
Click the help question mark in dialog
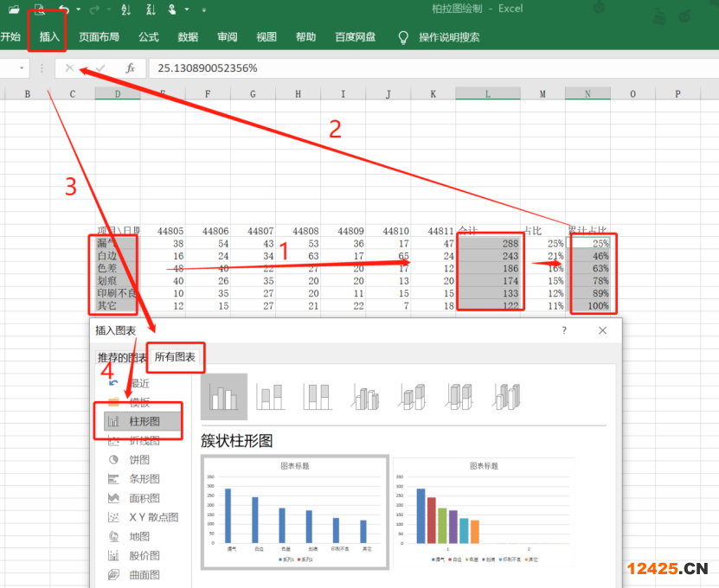(564, 330)
